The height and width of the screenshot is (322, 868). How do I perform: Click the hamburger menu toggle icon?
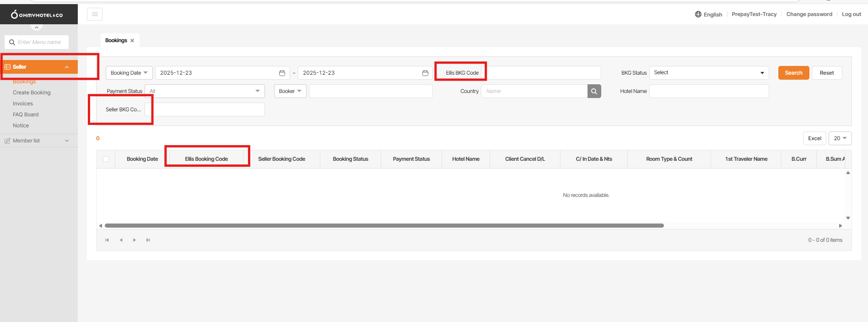click(x=95, y=14)
